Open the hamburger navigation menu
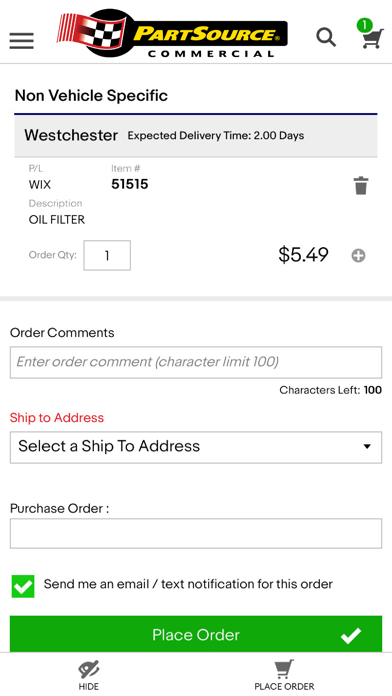Screen dimensions: 392x696 [x=21, y=40]
